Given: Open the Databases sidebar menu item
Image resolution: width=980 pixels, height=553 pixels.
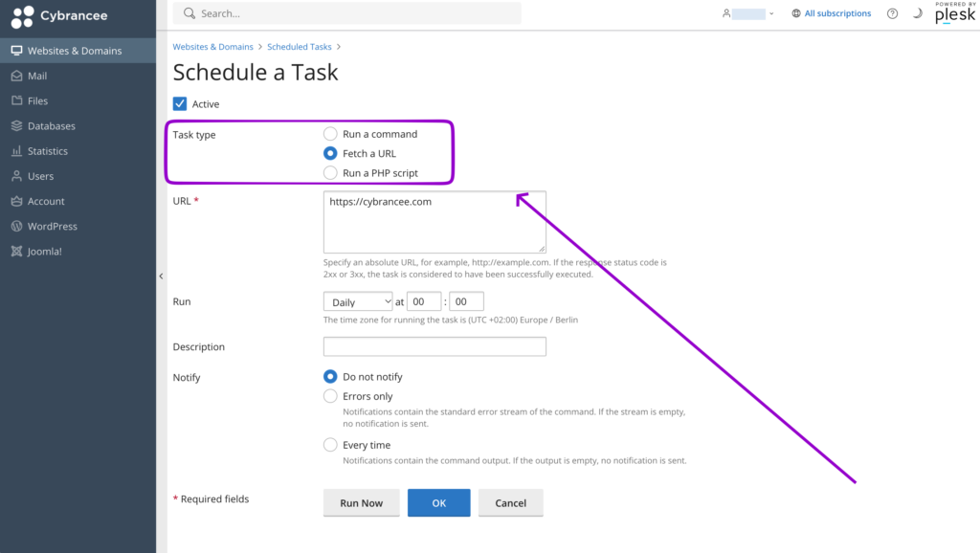Looking at the screenshot, I should pos(78,125).
